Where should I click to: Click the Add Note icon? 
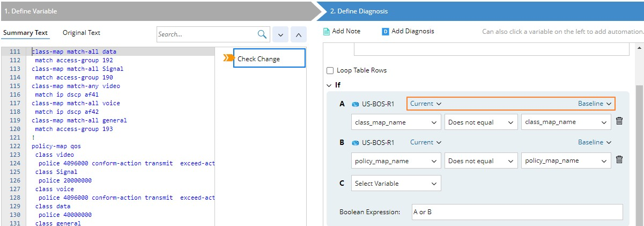click(x=327, y=32)
